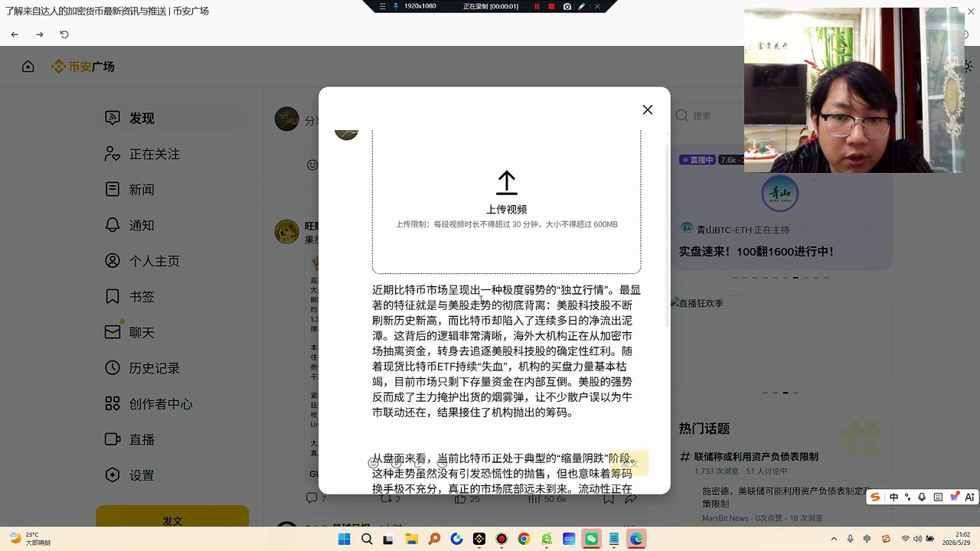Click the 聊天 envelope icon
Viewport: 980px width, 551px height.
click(x=113, y=332)
